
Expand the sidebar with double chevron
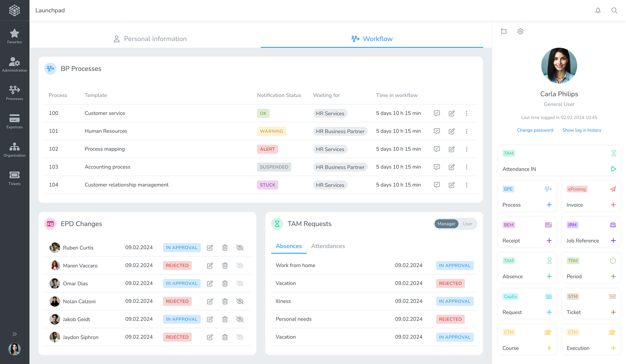point(15,334)
